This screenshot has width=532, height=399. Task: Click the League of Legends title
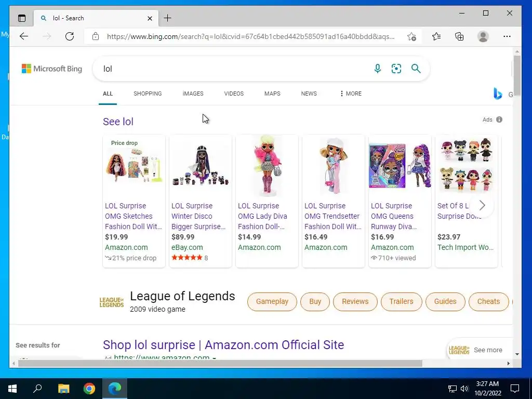coord(182,296)
